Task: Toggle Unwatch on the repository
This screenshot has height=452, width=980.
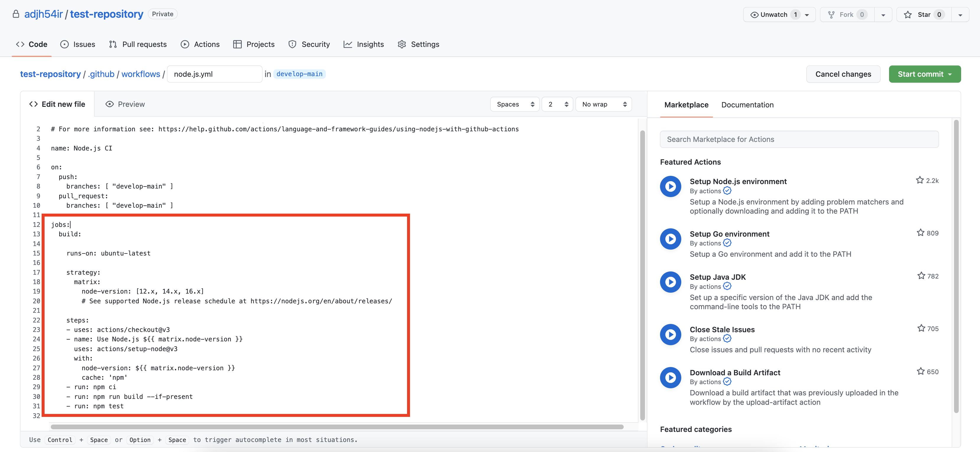Action: (773, 14)
